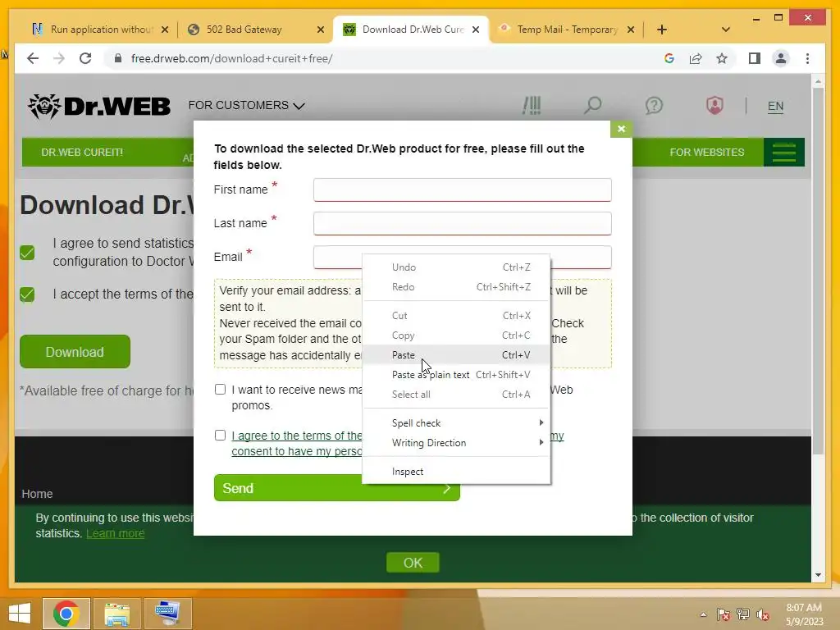Click the FOR WEBSITES nav item
The image size is (840, 630).
[706, 152]
